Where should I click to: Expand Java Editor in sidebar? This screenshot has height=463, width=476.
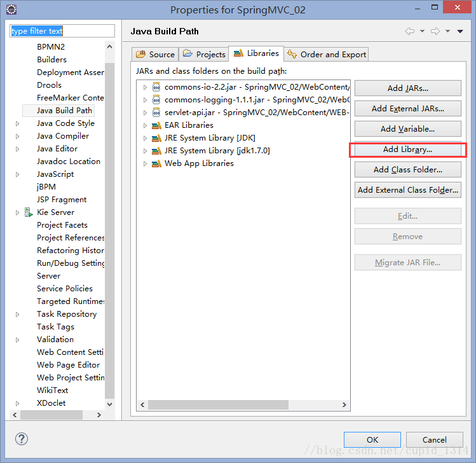[x=17, y=149]
